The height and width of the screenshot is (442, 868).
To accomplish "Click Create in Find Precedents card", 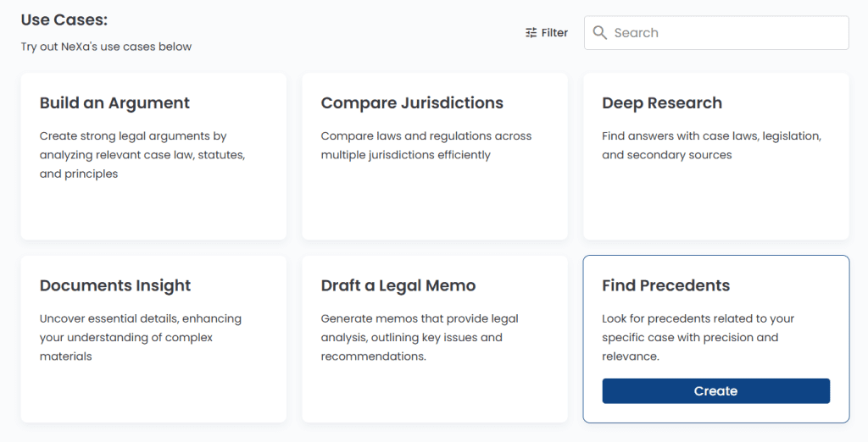I will (x=715, y=391).
